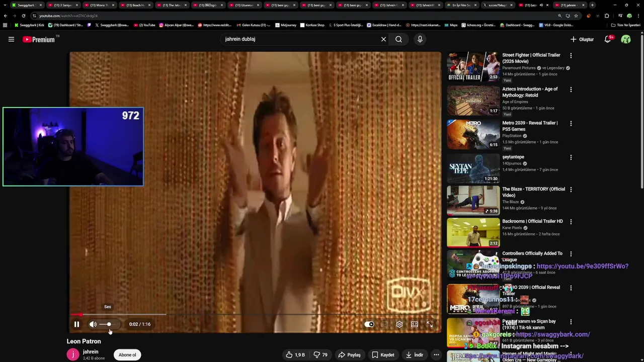Open the Street Fighter trailer thumbnail
644x362 pixels.
pos(473,66)
